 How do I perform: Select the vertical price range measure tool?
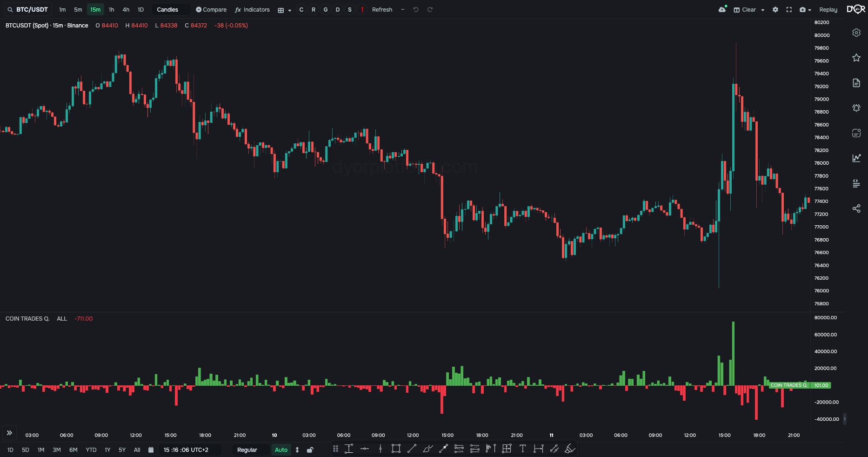tap(349, 449)
